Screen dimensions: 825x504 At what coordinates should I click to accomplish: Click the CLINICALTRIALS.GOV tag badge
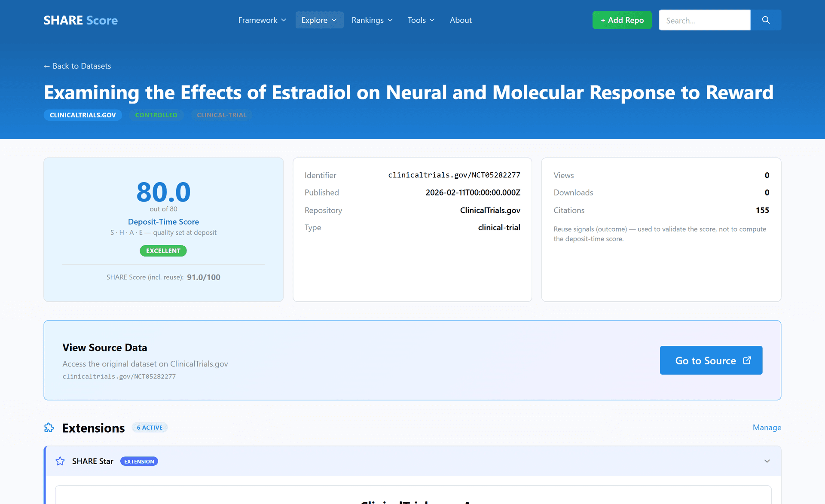click(x=83, y=115)
